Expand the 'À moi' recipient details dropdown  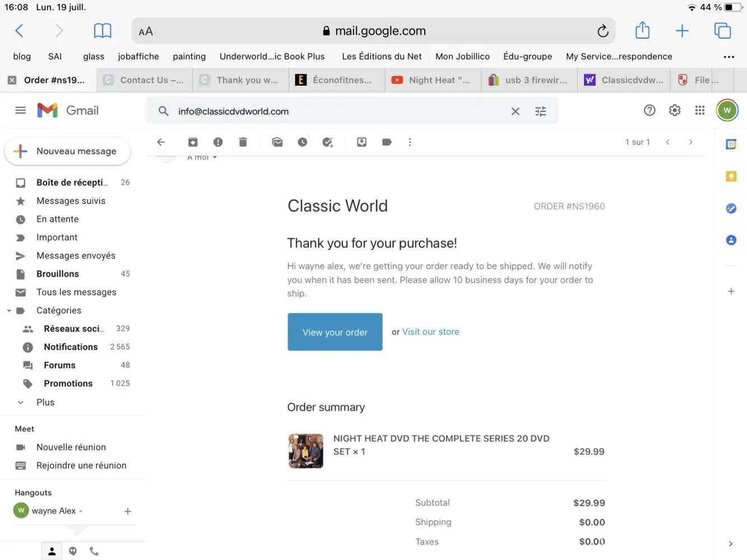pyautogui.click(x=214, y=157)
